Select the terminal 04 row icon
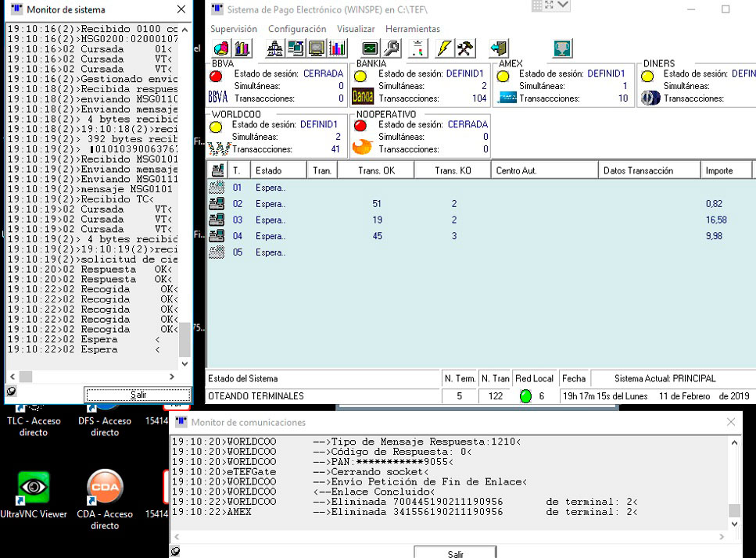Image resolution: width=756 pixels, height=558 pixels. point(217,236)
